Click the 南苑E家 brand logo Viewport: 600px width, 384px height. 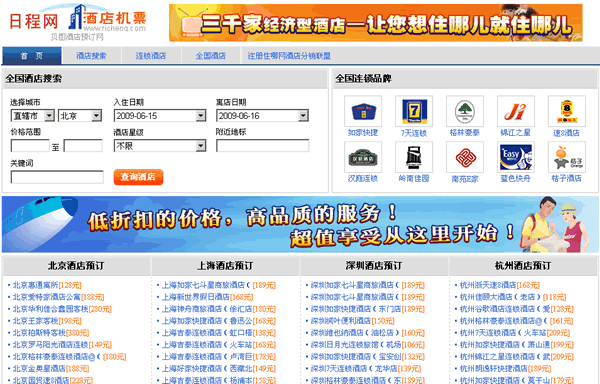465,157
